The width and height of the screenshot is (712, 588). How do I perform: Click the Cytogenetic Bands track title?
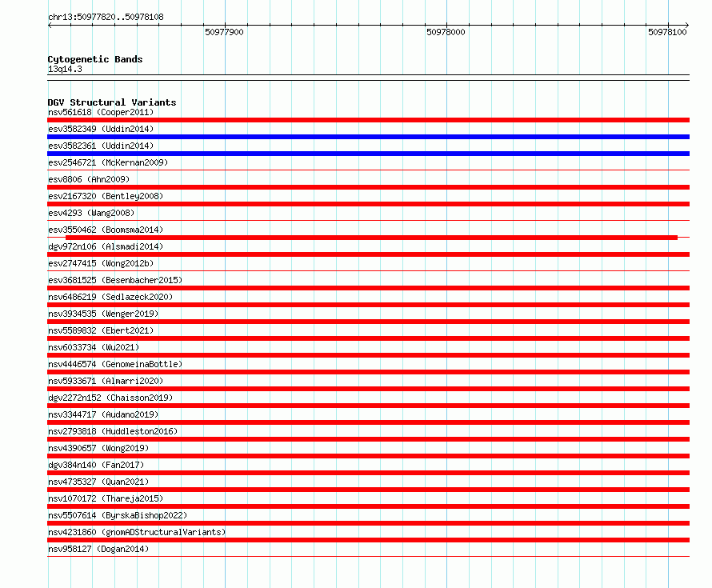[95, 59]
